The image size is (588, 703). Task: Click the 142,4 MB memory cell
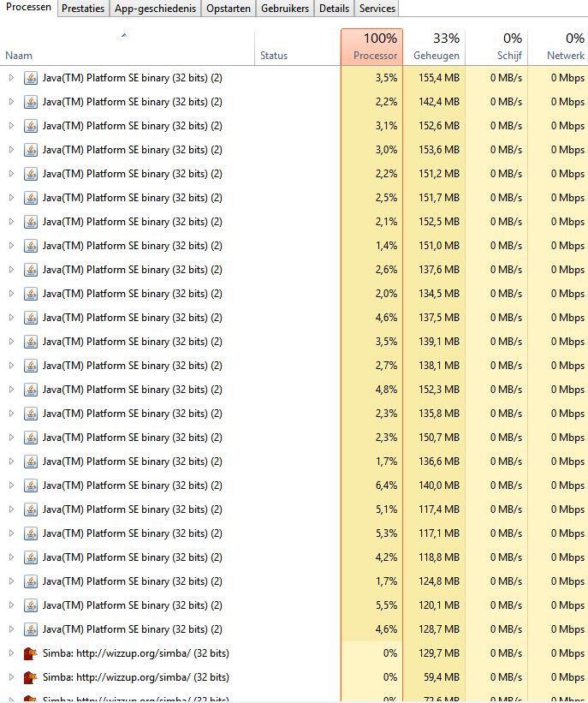coord(434,102)
